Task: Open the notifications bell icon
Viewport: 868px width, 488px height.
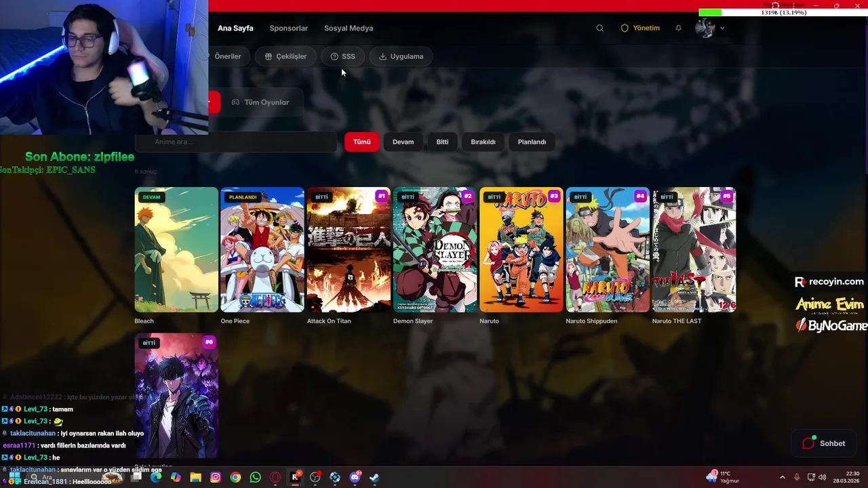Action: (x=678, y=28)
